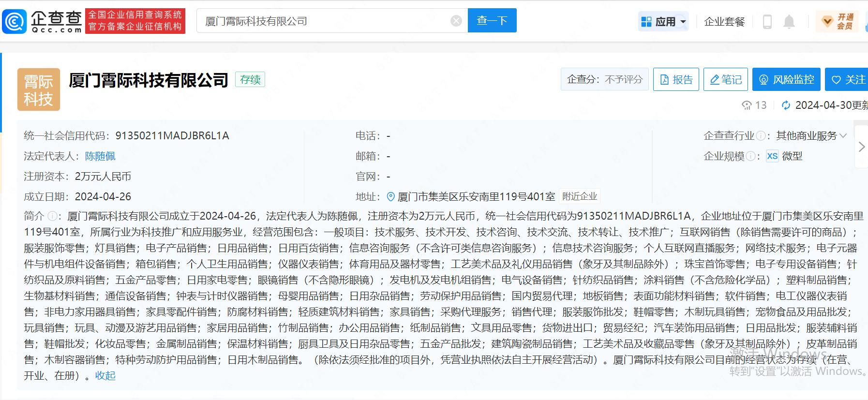The height and width of the screenshot is (400, 868).
Task: Click the 附近企业 nearby companies tag
Action: point(580,196)
